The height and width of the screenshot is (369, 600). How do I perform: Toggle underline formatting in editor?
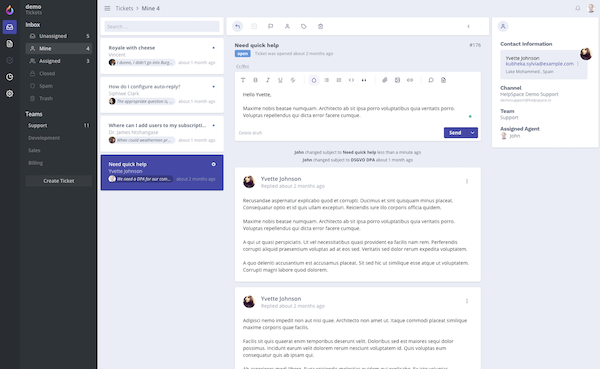click(x=280, y=80)
